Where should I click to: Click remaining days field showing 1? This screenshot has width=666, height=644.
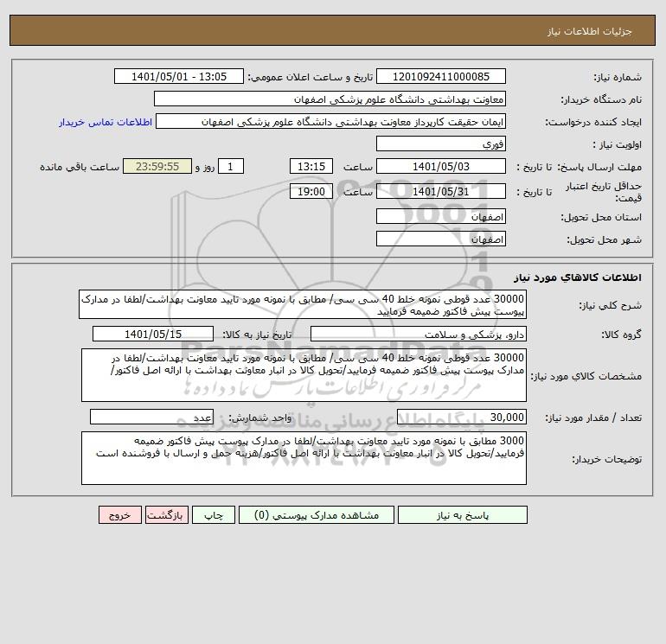coord(231,167)
